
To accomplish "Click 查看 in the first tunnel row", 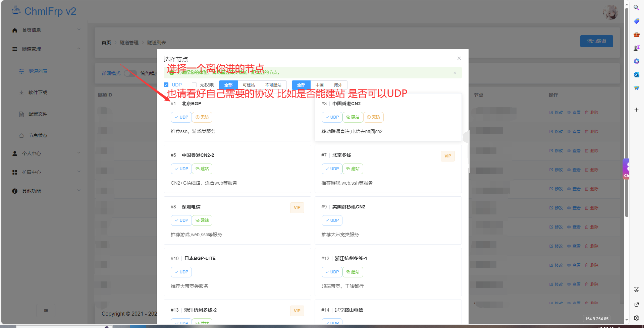I will pos(574,113).
